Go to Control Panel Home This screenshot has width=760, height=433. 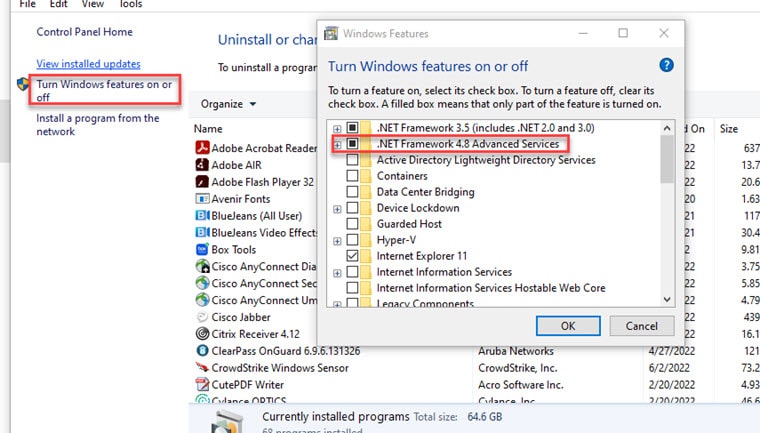coord(84,32)
